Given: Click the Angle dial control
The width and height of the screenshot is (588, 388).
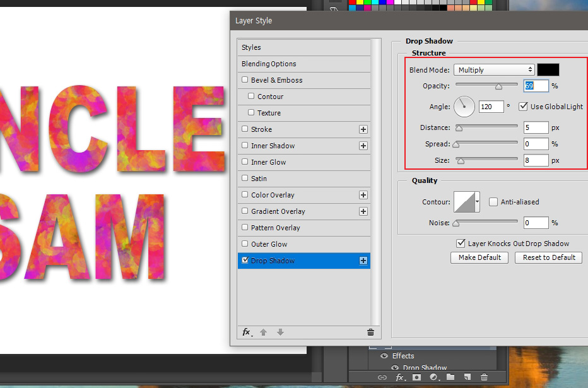Looking at the screenshot, I should (x=464, y=107).
